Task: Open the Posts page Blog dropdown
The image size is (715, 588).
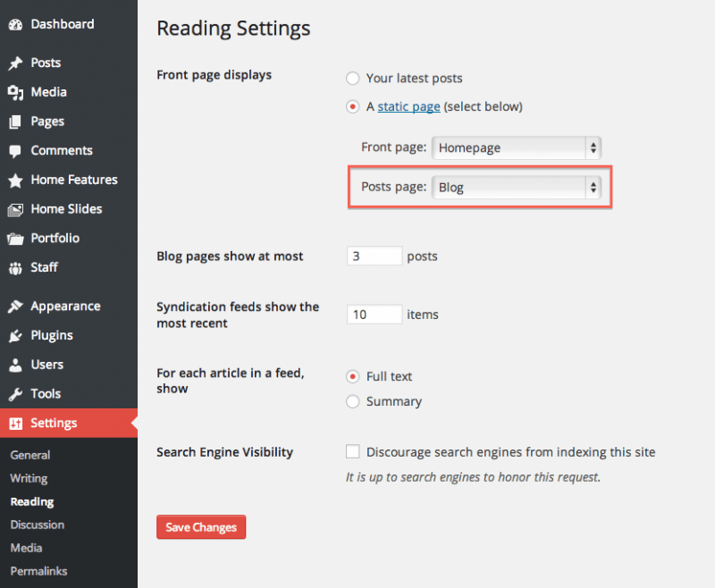Action: click(517, 188)
